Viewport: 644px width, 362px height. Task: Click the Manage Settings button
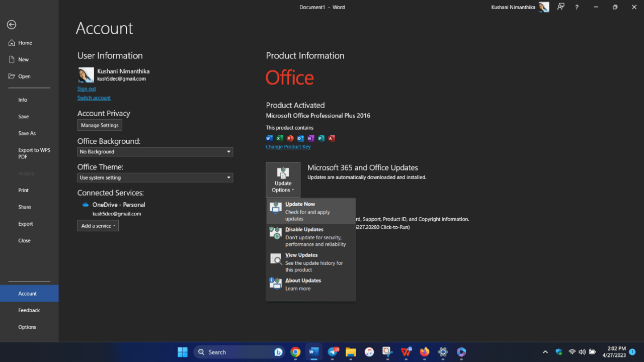99,125
